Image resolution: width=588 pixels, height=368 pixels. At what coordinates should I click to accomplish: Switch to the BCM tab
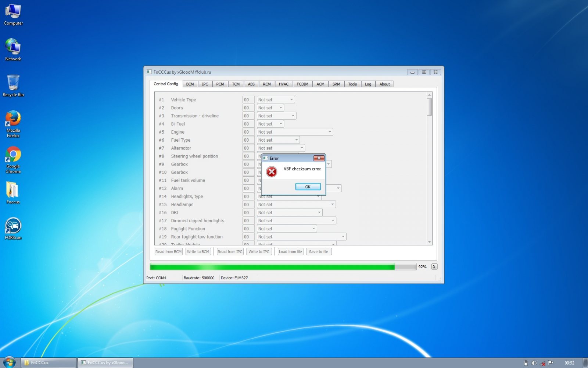(x=190, y=84)
